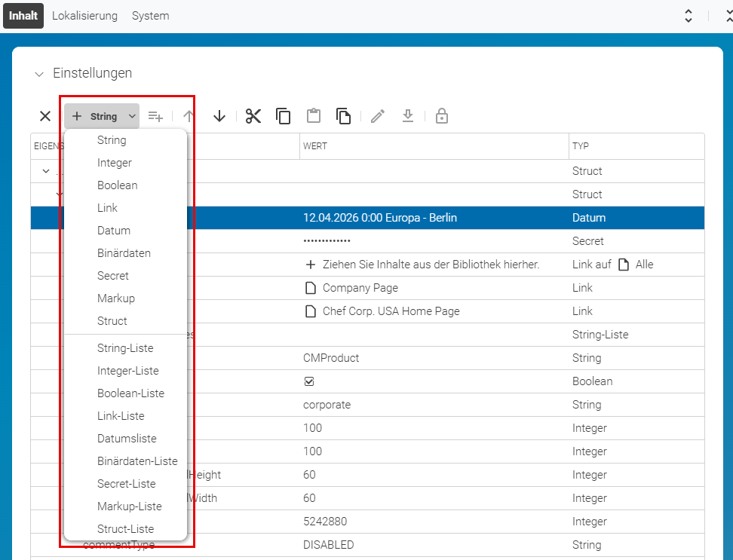Click the paste-as-copy documents icon
Screen dimensions: 733x560
click(344, 116)
